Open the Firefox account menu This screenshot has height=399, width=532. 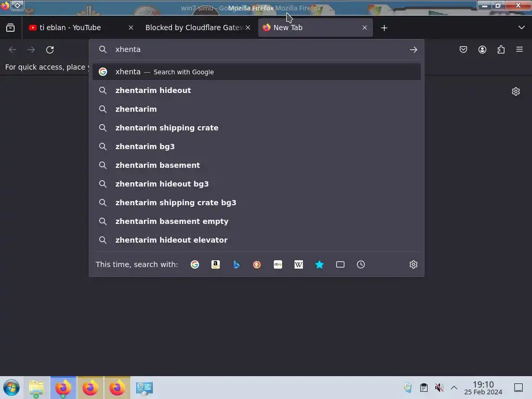coord(482,50)
